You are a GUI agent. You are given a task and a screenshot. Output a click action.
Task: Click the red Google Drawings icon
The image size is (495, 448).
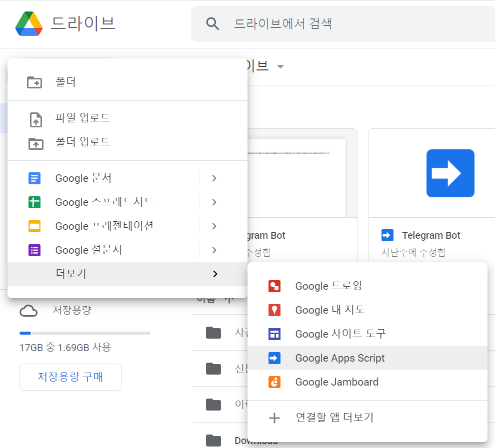click(274, 286)
